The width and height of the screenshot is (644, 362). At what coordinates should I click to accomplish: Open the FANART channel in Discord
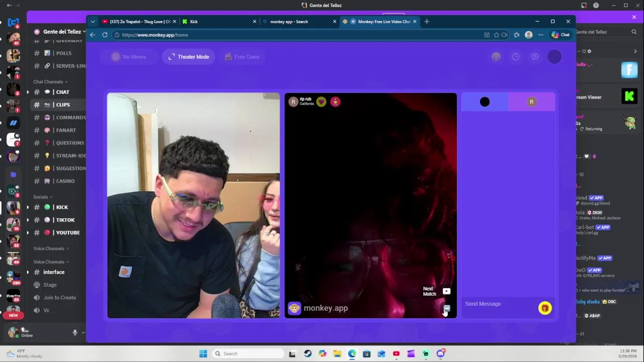point(58,130)
